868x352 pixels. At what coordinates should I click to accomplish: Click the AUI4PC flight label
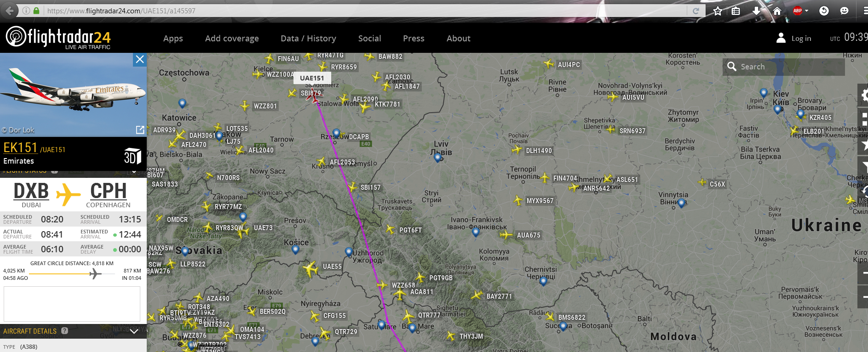coord(569,65)
